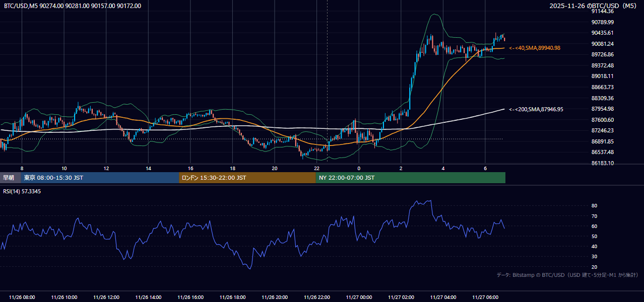This screenshot has width=644, height=302.
Task: Click the bottom time label 11/26 18:00
Action: point(232,297)
